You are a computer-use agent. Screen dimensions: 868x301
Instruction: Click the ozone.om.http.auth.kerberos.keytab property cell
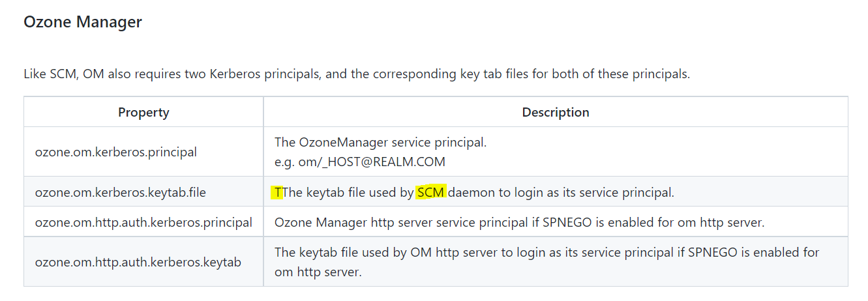138,262
